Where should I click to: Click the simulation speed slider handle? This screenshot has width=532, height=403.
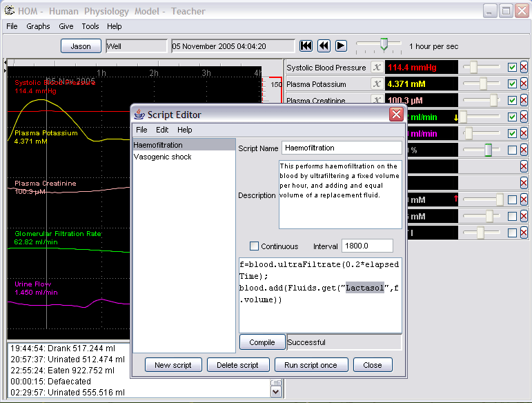point(384,46)
